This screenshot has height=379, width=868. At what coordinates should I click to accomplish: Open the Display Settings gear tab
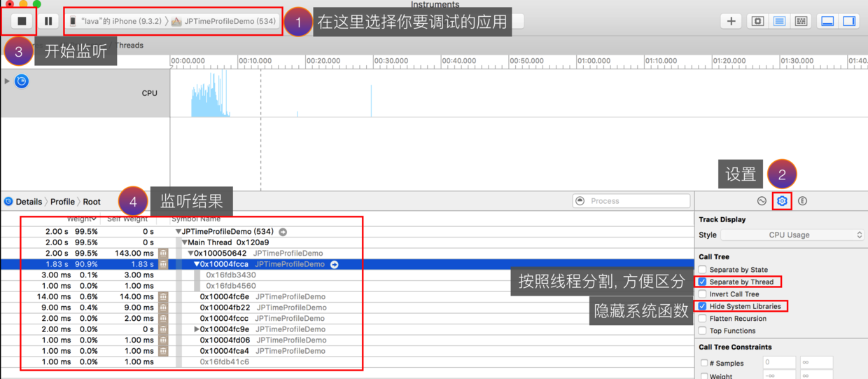782,201
